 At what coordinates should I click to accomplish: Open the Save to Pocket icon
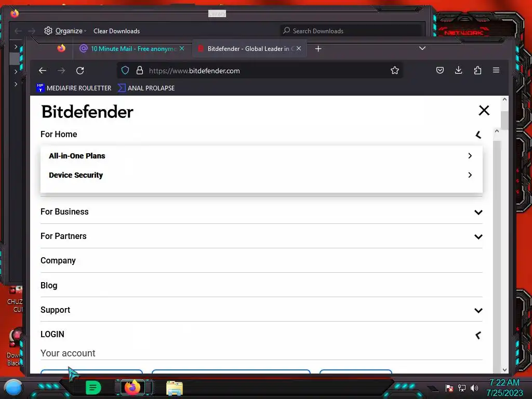[x=440, y=70]
